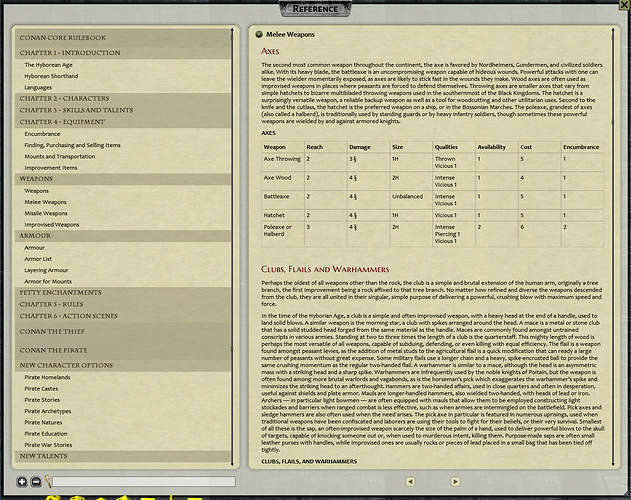Click the Qualities column header
Image resolution: width=631 pixels, height=500 pixels.
(454, 147)
